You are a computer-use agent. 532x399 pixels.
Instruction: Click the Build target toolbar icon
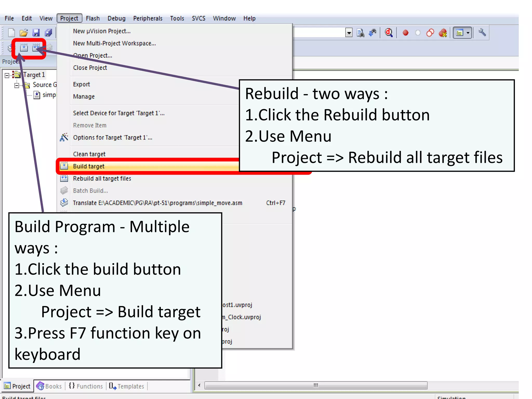pyautogui.click(x=24, y=48)
